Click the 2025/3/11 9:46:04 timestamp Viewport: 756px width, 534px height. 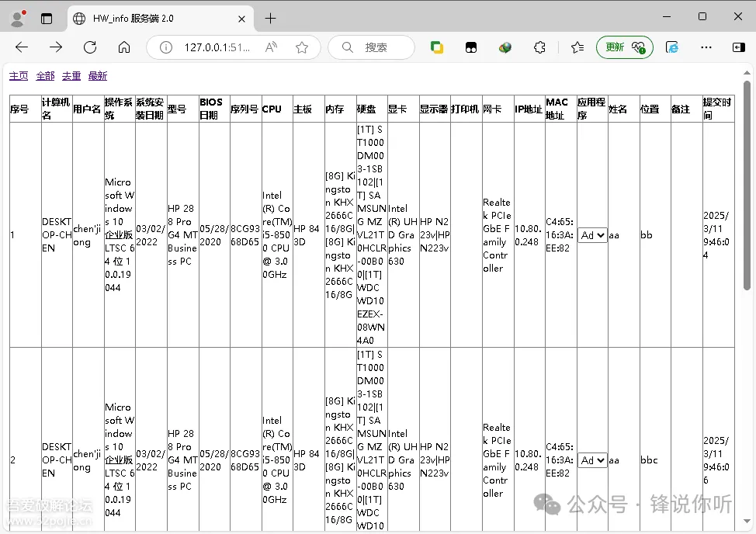pyautogui.click(x=716, y=235)
